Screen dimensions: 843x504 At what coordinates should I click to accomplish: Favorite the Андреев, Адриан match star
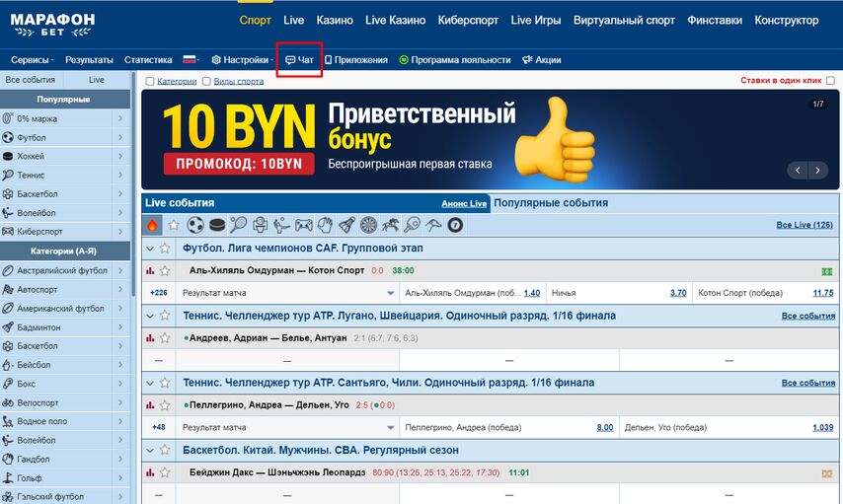click(x=165, y=338)
